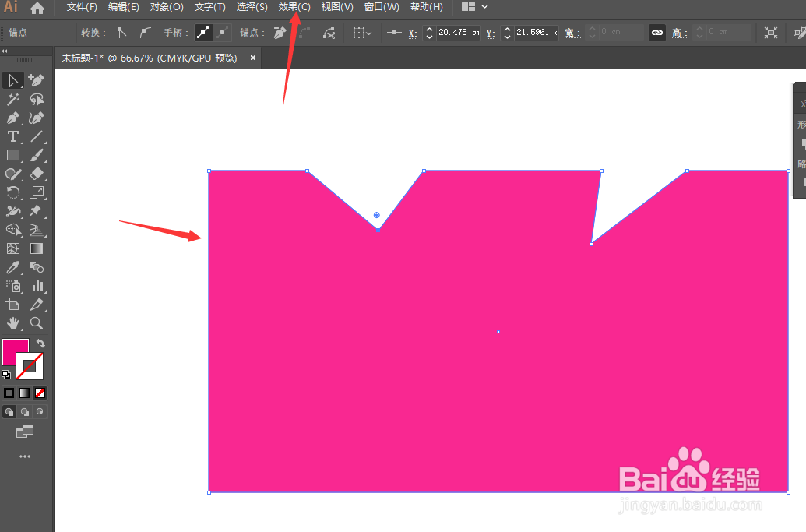The height and width of the screenshot is (532, 806).
Task: Cut path at selected anchor points
Action: tap(329, 33)
